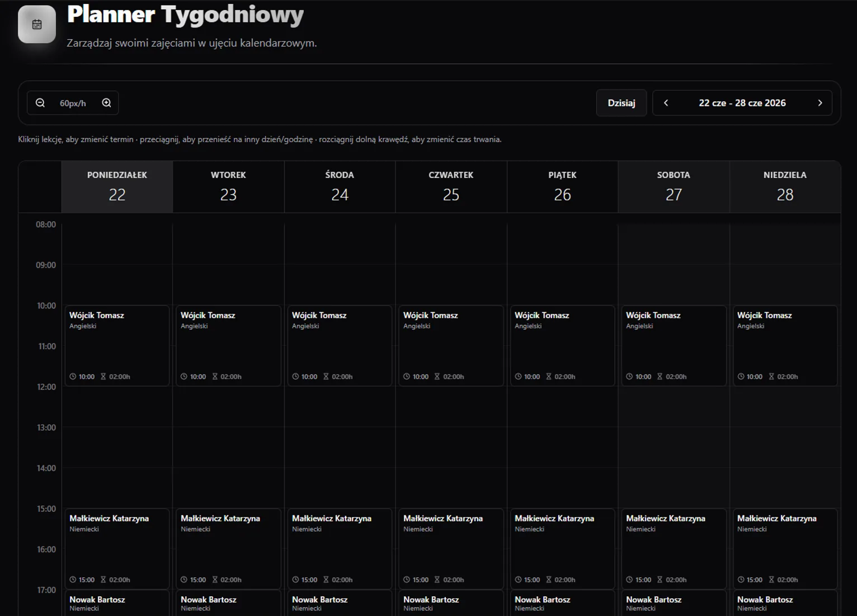The height and width of the screenshot is (616, 857).
Task: Open Tuesday's Nowak Bartosz lesson
Action: pos(228,603)
